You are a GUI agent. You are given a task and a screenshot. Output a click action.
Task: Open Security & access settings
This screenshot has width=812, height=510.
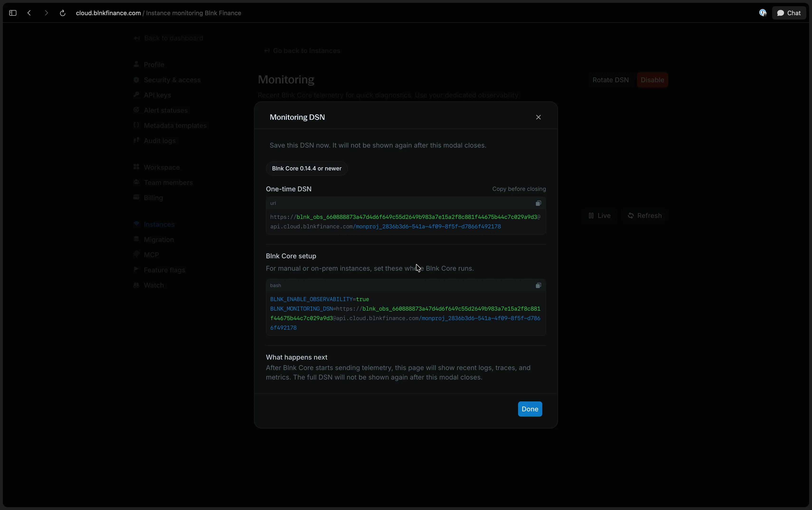172,80
